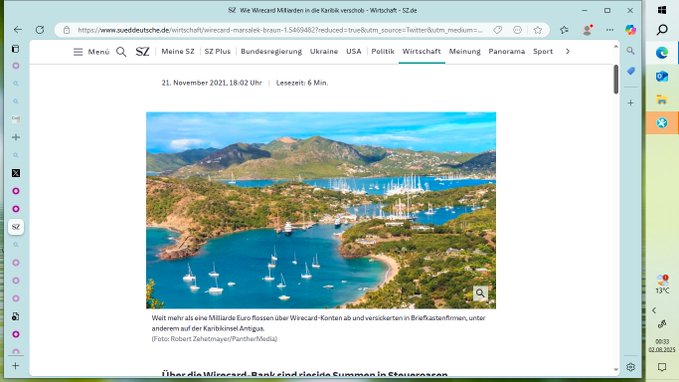This screenshot has width=679, height=382.
Task: Click scroll-up arrow of page scrollbar
Action: coord(616,46)
